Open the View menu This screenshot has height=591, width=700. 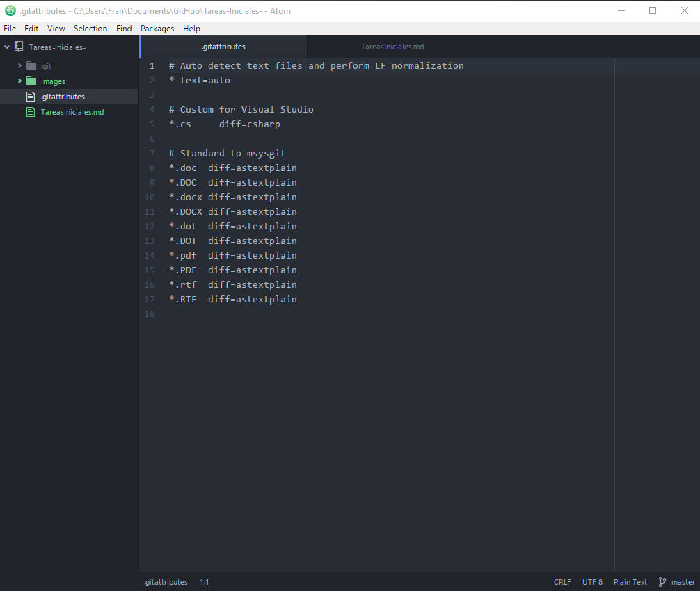coord(56,28)
